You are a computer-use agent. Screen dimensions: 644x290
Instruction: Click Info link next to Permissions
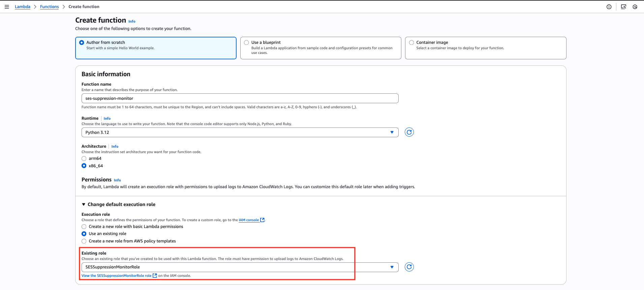tap(117, 180)
